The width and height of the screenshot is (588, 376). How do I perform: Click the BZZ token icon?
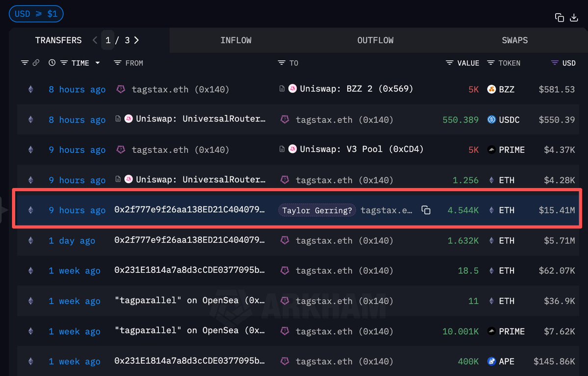click(x=491, y=89)
